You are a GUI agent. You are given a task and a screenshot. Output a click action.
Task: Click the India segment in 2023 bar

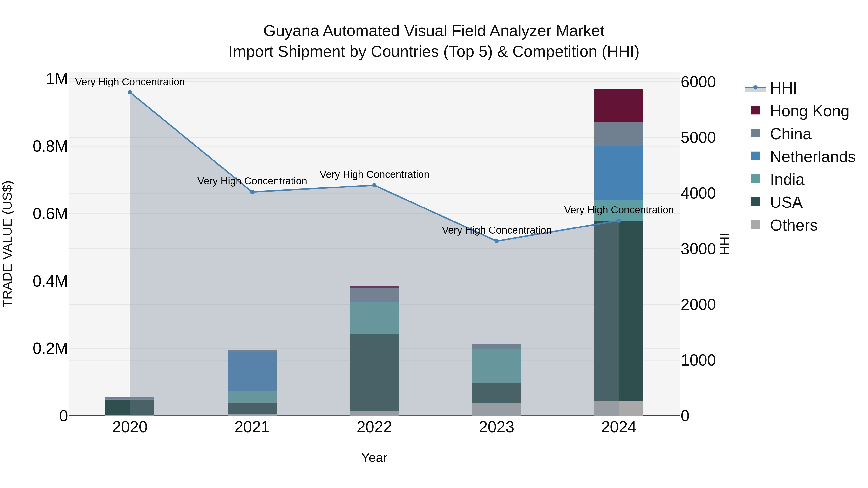[x=496, y=366]
